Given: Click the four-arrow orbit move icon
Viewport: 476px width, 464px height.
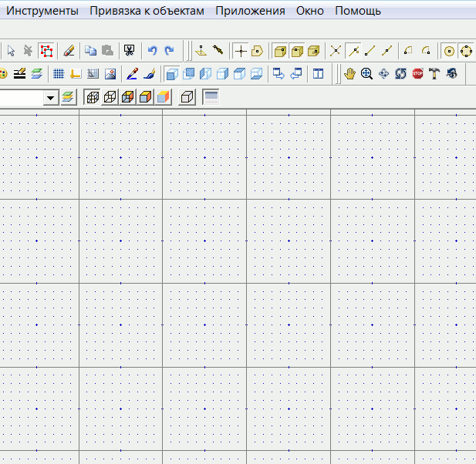Looking at the screenshot, I should (x=383, y=74).
